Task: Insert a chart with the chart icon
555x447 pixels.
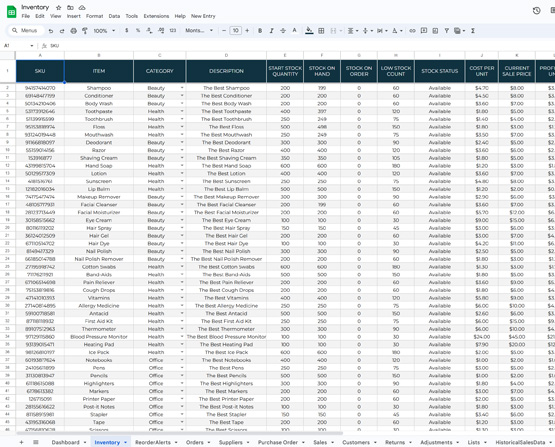Action: coord(435,31)
